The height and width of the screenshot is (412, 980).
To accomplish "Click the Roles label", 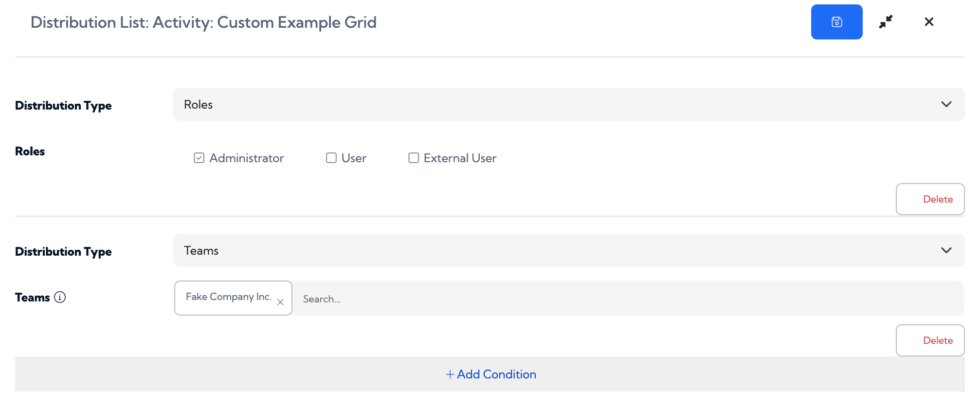I will click(30, 151).
